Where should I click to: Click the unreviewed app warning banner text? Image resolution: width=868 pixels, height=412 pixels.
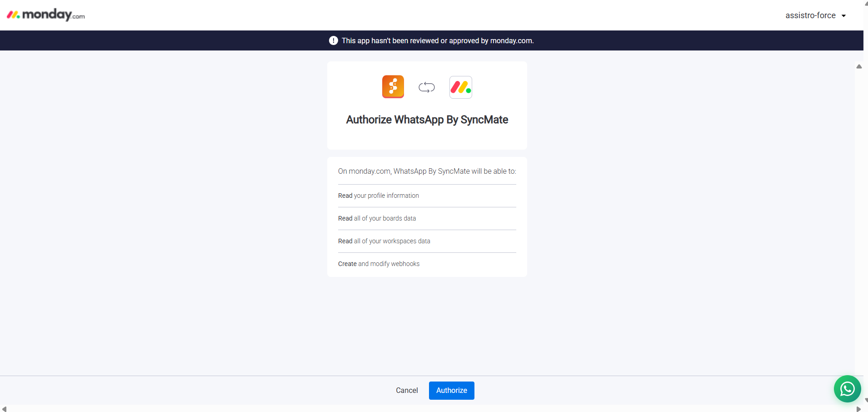437,41
